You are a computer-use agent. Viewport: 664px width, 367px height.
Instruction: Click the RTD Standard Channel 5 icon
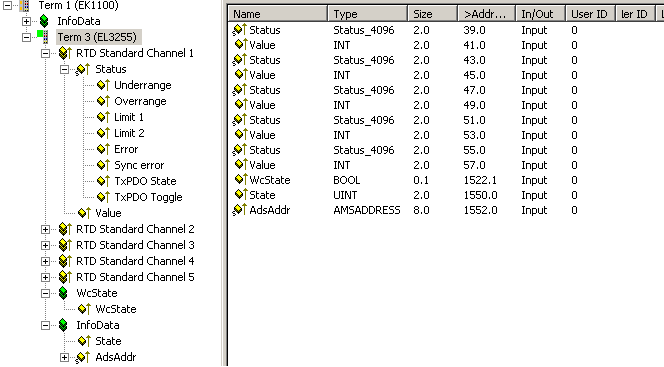[65, 277]
